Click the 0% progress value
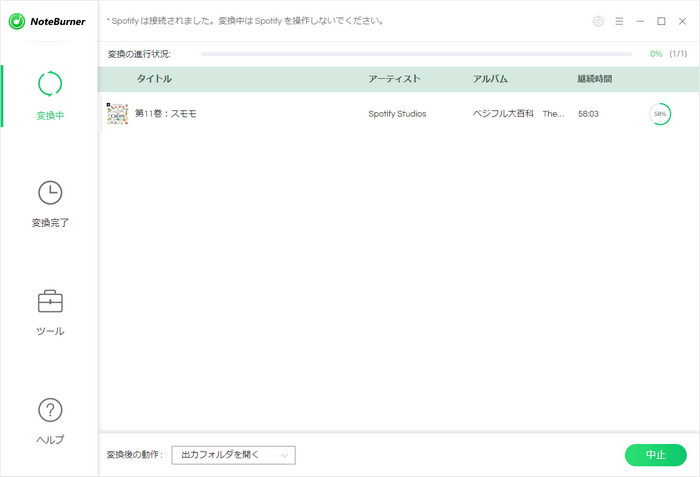 (656, 54)
